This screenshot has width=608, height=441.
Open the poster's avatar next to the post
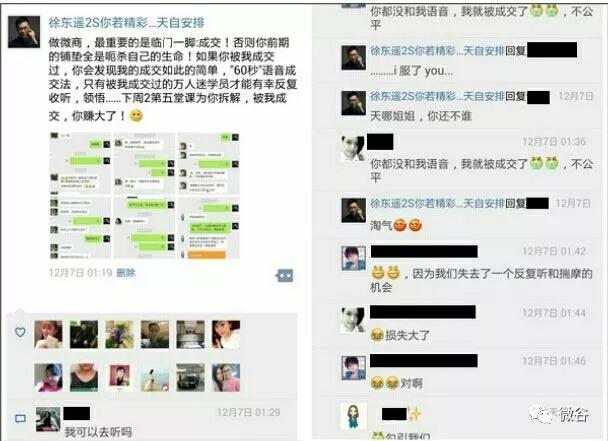(x=24, y=32)
